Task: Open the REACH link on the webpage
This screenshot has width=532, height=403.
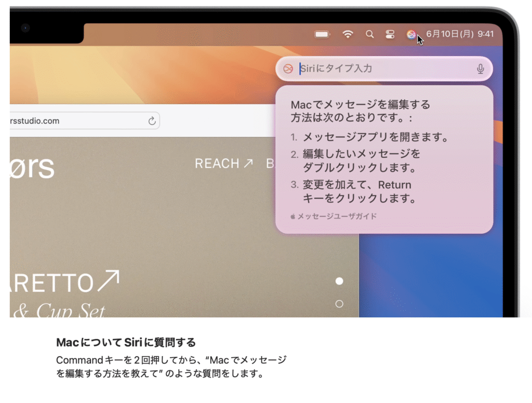Action: click(223, 164)
